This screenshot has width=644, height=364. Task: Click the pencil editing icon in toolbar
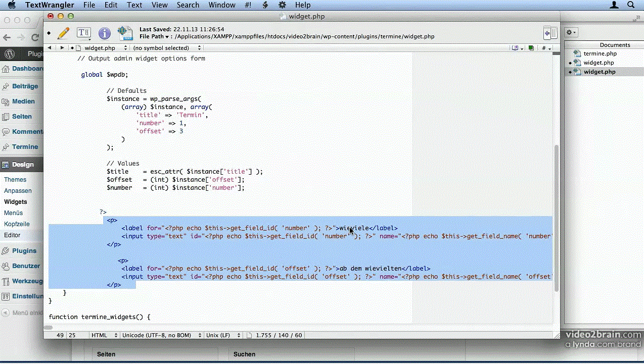pyautogui.click(x=63, y=33)
